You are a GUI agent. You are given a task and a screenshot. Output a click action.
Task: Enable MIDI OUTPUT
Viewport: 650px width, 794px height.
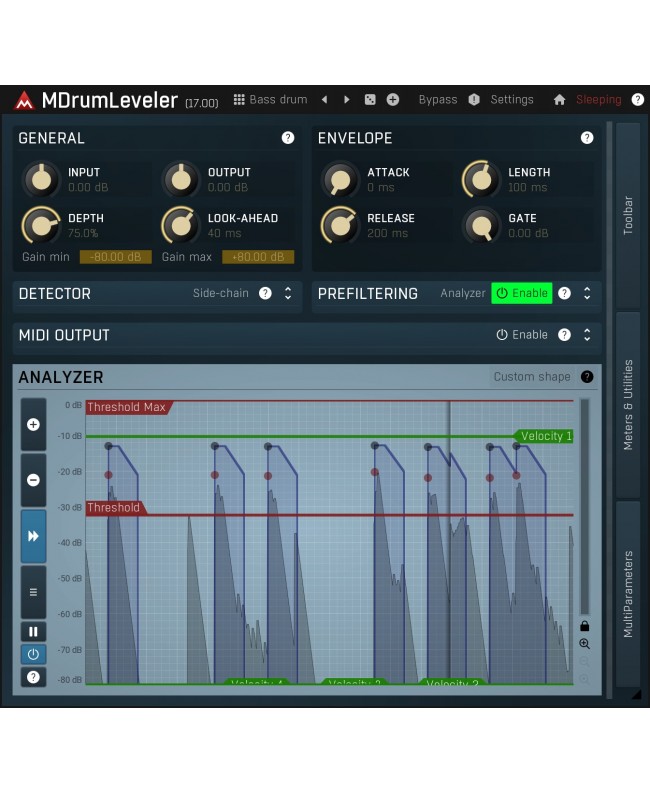522,335
